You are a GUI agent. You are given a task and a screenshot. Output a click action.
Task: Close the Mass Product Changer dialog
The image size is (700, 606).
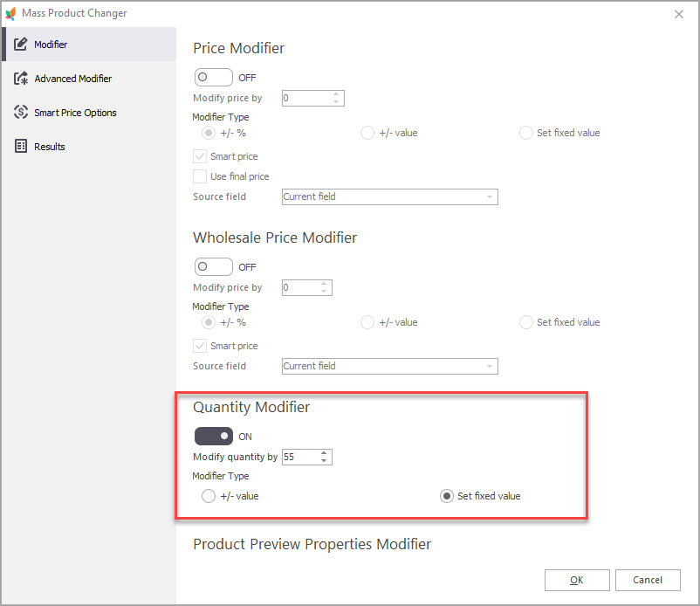pos(678,14)
